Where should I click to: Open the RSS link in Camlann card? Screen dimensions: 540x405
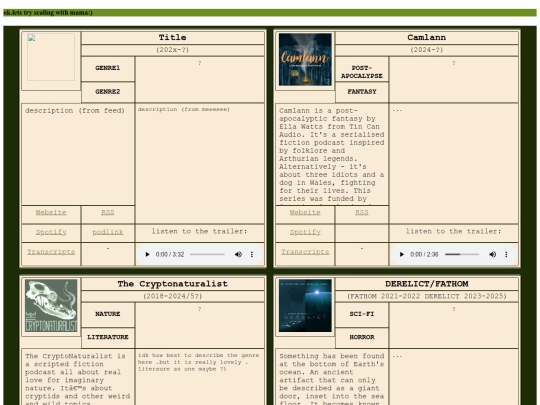pyautogui.click(x=362, y=212)
